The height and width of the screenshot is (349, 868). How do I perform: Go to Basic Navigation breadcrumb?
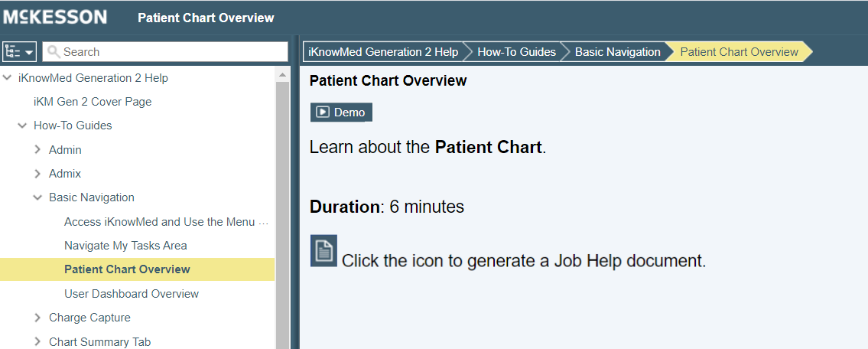[x=617, y=52]
